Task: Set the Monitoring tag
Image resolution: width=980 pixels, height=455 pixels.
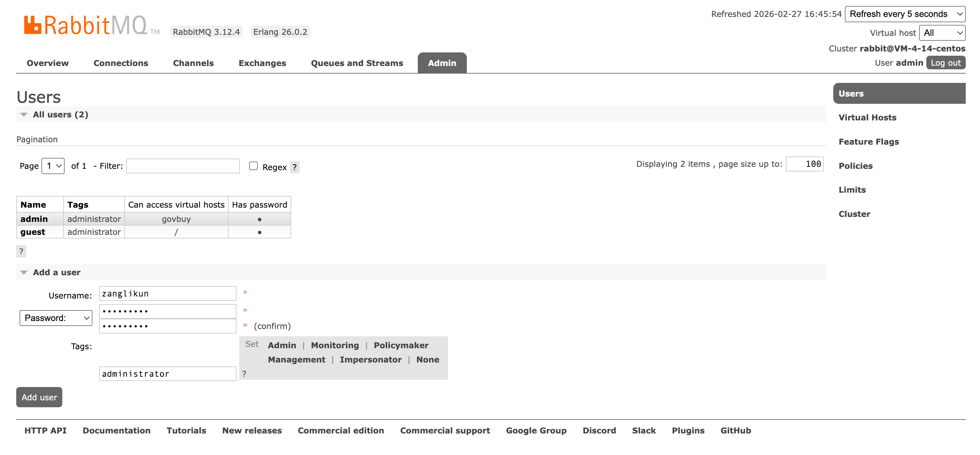Action: click(x=335, y=345)
